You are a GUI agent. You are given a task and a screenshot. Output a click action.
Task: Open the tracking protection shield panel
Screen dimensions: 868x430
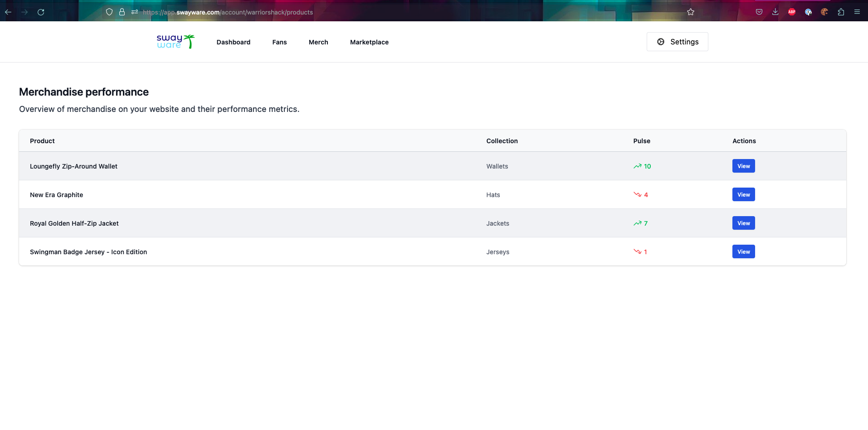point(109,12)
